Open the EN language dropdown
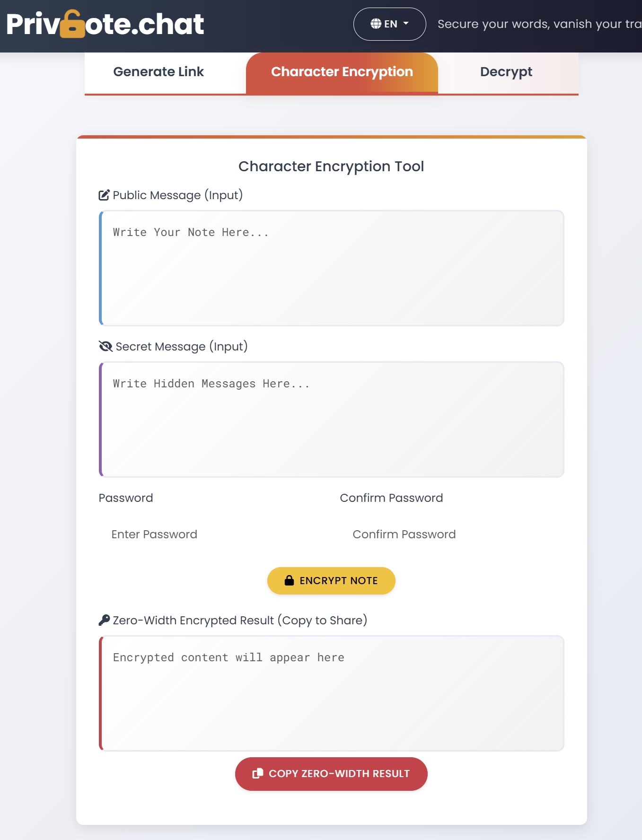The image size is (642, 840). pyautogui.click(x=389, y=24)
